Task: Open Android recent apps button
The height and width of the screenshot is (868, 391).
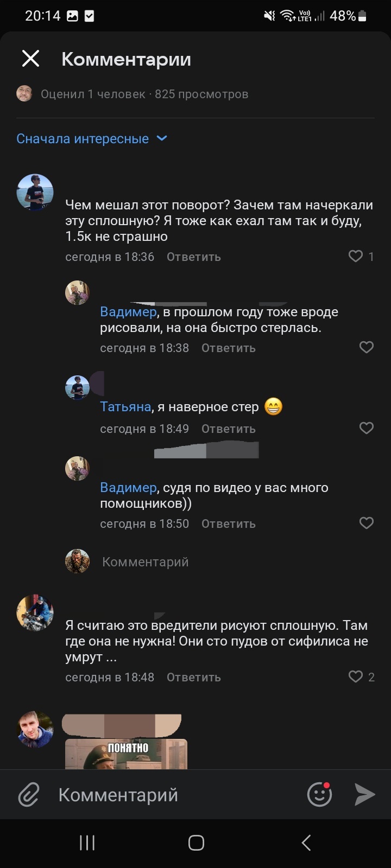Action: tap(87, 843)
